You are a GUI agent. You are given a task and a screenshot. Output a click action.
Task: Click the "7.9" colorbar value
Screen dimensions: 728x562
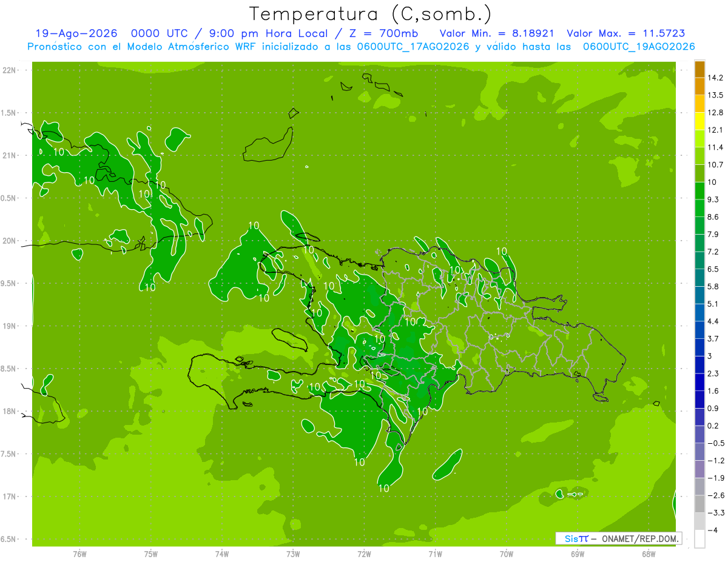[x=713, y=234]
